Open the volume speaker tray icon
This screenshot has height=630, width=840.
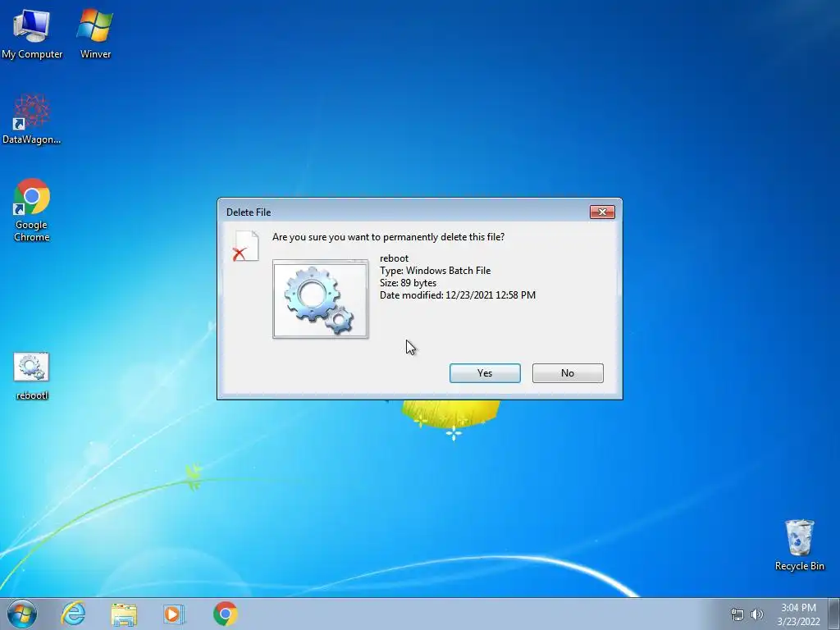[757, 614]
